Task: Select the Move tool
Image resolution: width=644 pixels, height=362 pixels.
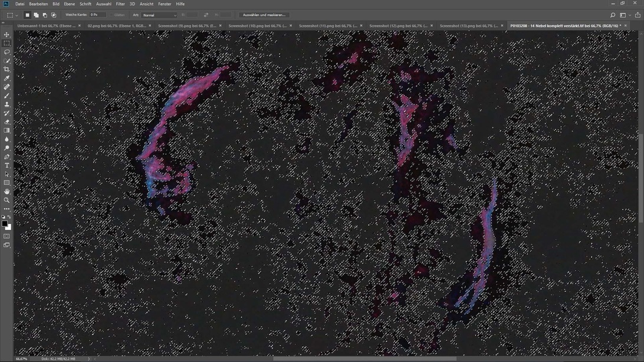Action: click(x=6, y=35)
